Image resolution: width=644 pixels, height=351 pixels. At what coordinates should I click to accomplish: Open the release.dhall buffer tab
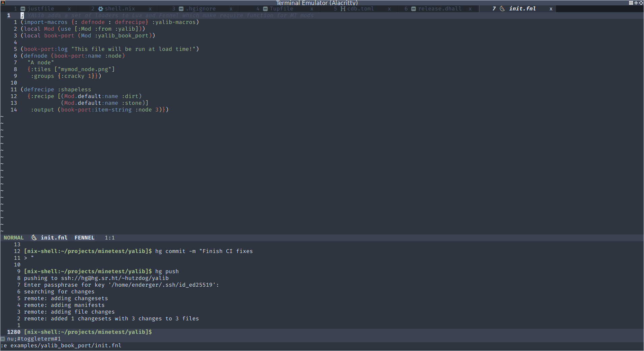[x=439, y=9]
